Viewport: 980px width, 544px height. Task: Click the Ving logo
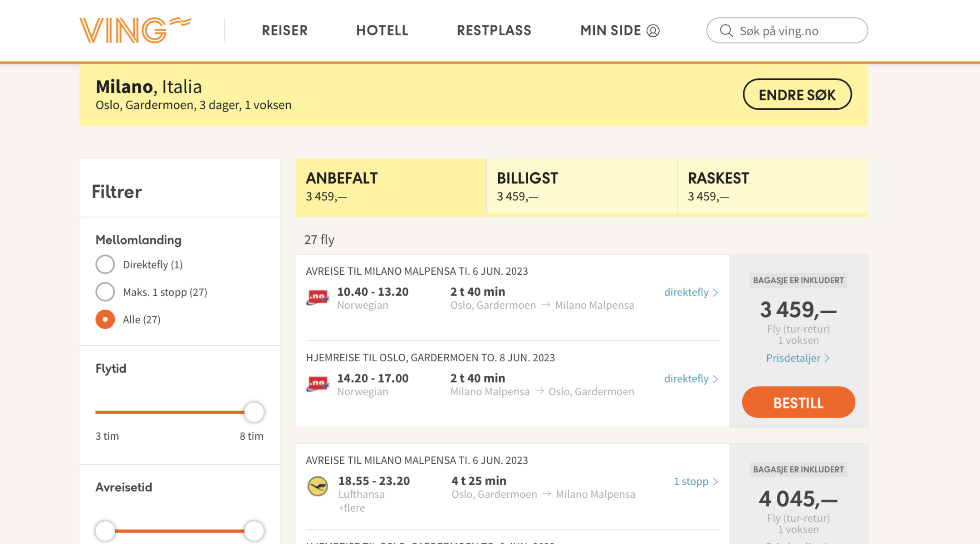point(135,29)
